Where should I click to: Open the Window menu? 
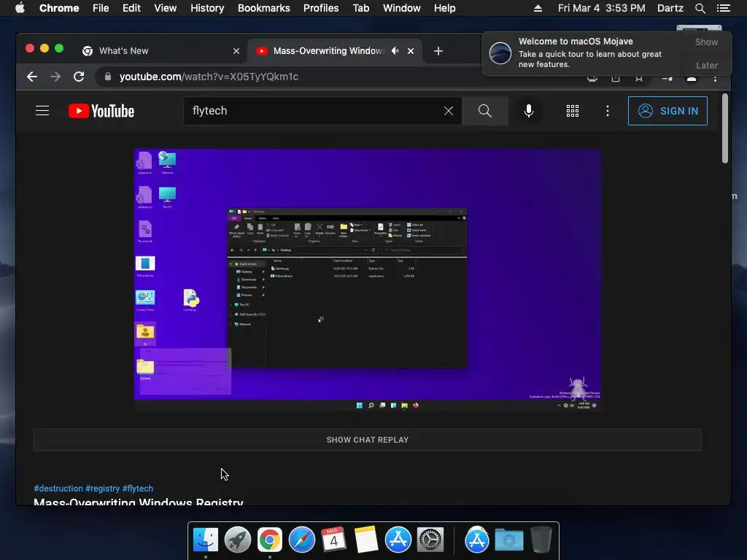click(x=402, y=8)
